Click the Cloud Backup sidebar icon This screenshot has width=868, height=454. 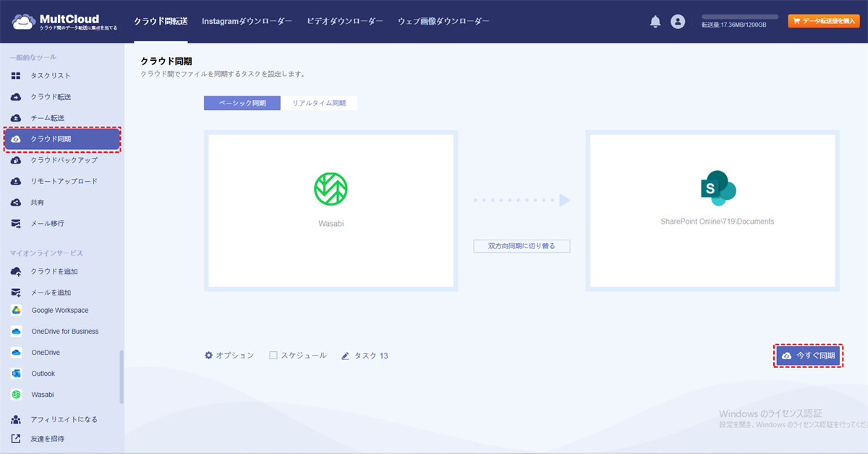click(16, 160)
